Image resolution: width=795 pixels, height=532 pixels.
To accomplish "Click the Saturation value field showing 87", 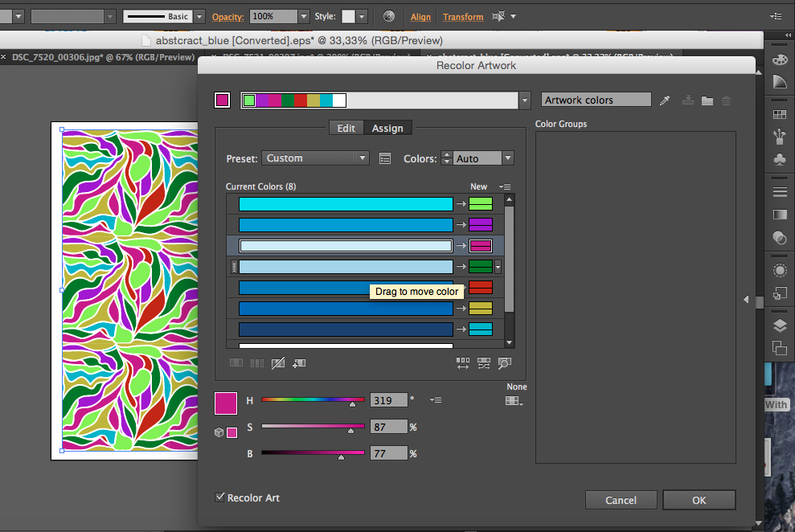I will (x=389, y=427).
